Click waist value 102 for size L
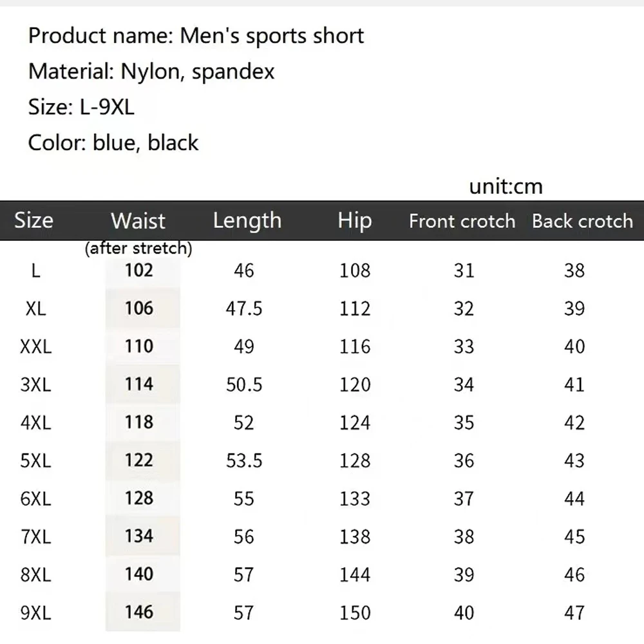 [139, 270]
